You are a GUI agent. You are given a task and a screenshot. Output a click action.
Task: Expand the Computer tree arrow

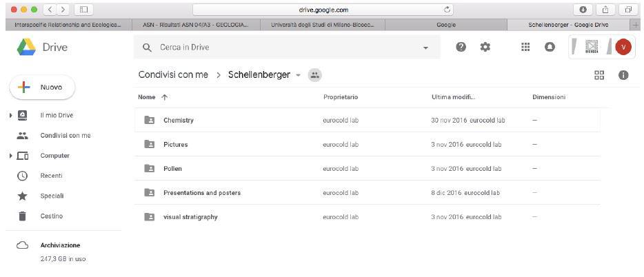(x=10, y=156)
